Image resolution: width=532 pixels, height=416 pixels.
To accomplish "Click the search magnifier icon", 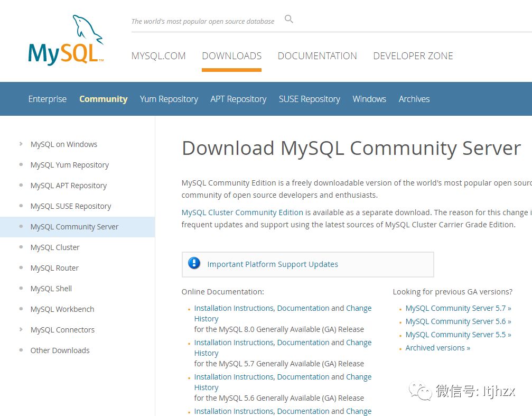I will [289, 19].
